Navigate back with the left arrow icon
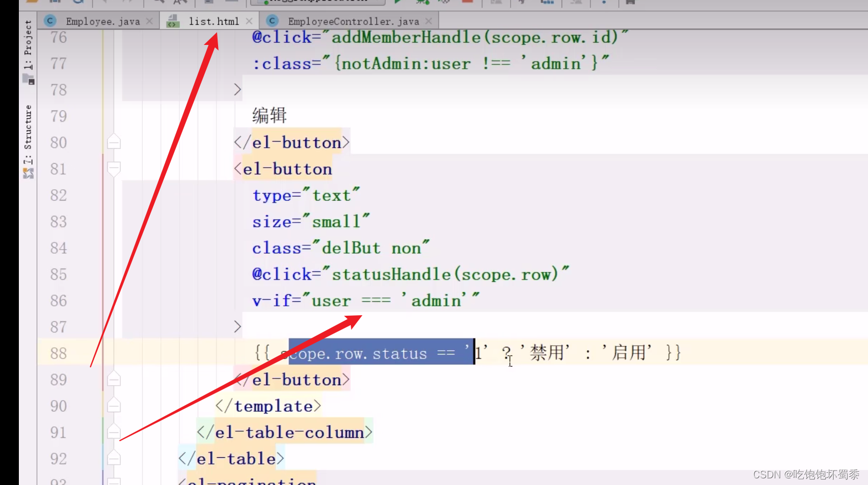Image resolution: width=868 pixels, height=485 pixels. [x=104, y=2]
